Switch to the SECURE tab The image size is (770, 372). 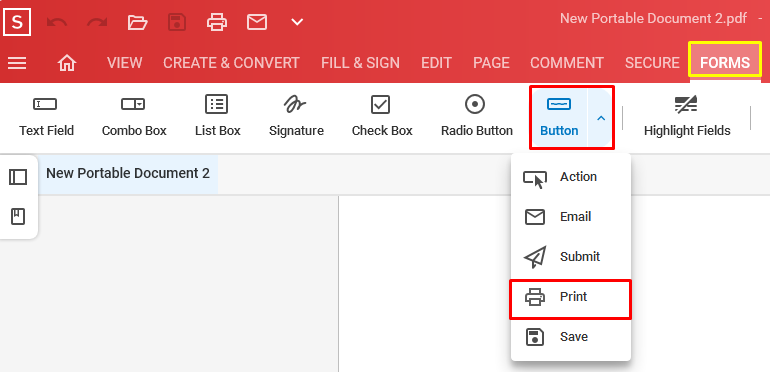click(652, 63)
